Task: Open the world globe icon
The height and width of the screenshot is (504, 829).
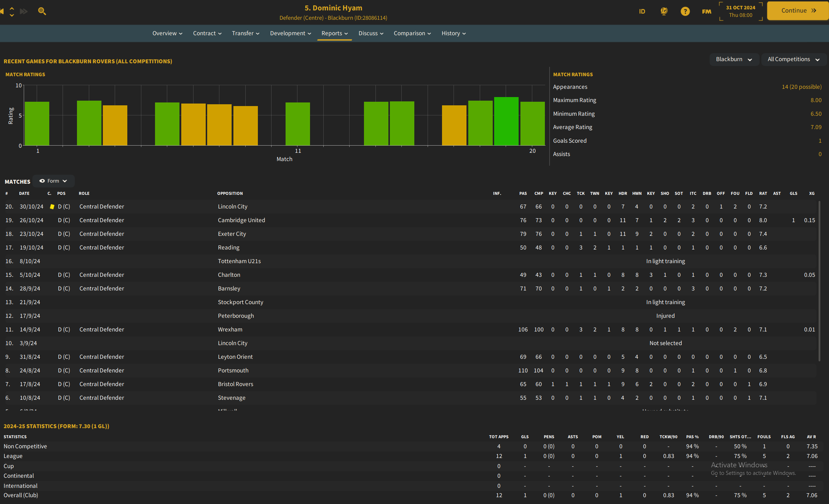Action: pos(664,12)
